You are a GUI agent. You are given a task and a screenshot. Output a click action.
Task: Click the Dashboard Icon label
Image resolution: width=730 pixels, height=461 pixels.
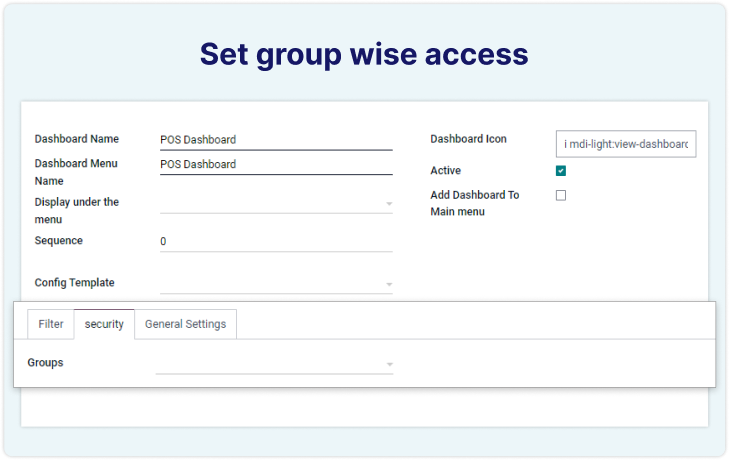click(468, 139)
